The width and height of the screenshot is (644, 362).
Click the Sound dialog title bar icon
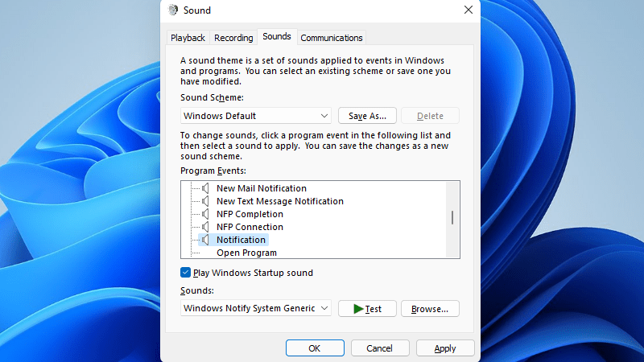pyautogui.click(x=173, y=10)
